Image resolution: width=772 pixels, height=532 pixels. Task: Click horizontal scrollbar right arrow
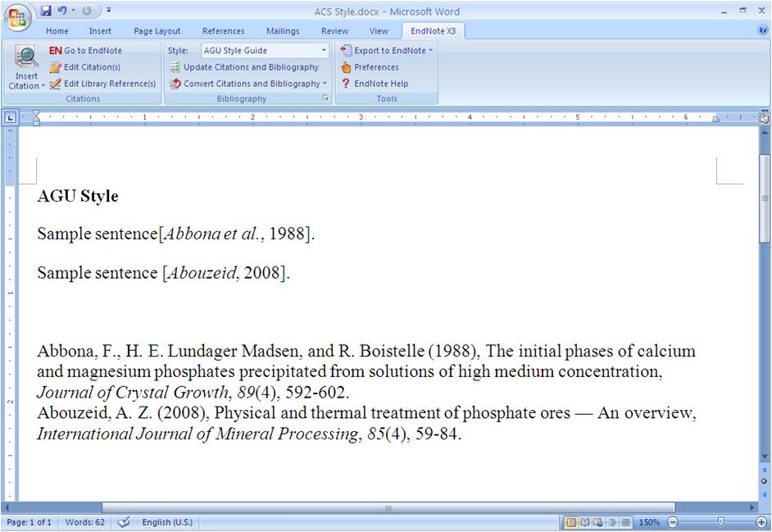coord(752,507)
